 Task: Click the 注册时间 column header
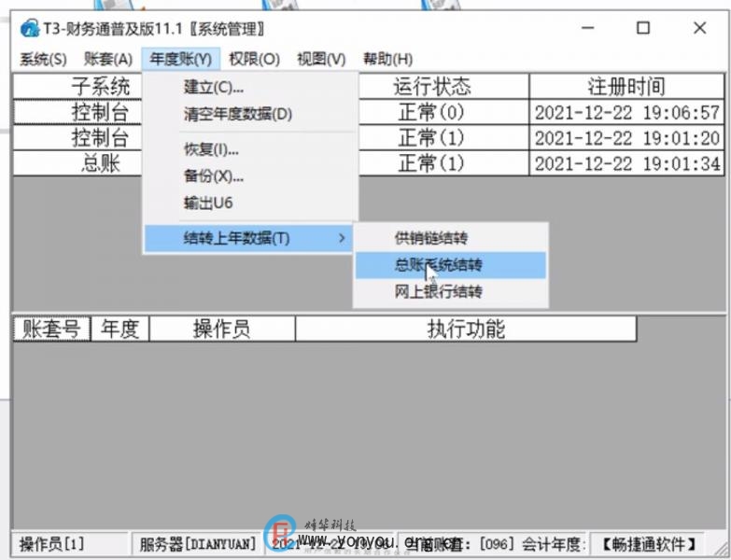coord(627,86)
